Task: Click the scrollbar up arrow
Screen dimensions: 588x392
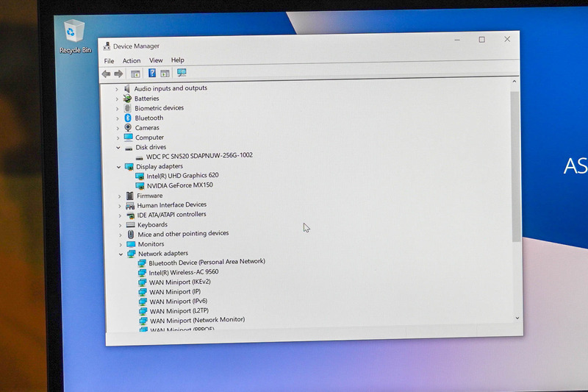Action: pyautogui.click(x=514, y=82)
